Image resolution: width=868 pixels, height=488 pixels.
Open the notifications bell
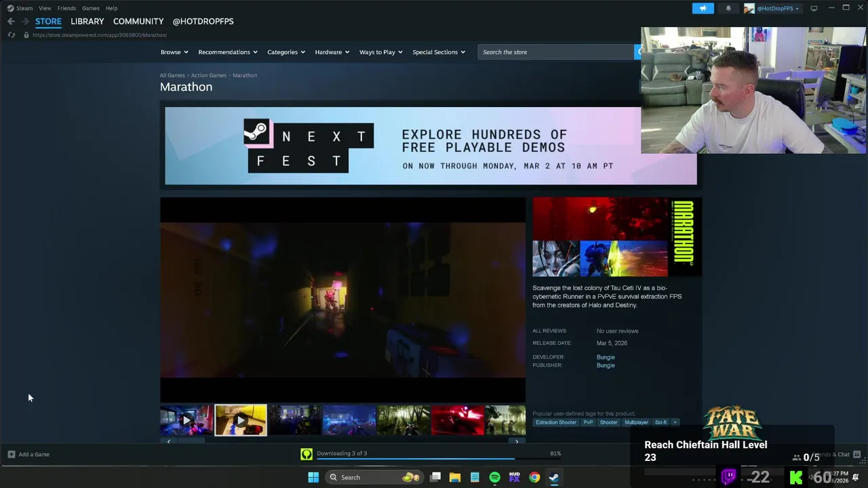point(728,8)
